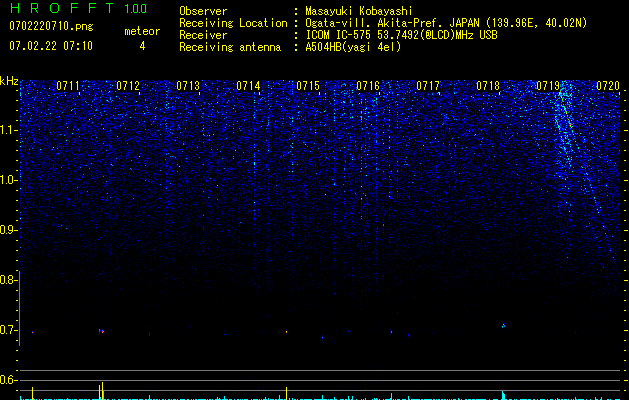Click the HROFFT 1.0.0 title text
Screen dimensions: 629x400
coord(78,8)
